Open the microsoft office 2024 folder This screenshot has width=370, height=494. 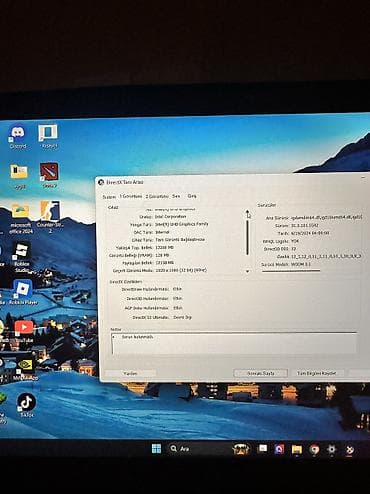(20, 218)
